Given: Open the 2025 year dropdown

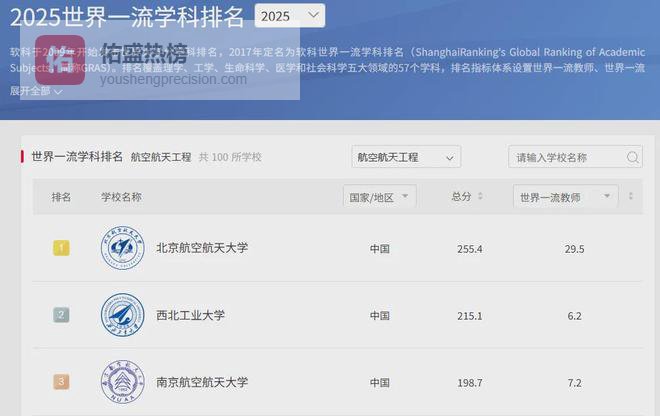Looking at the screenshot, I should pyautogui.click(x=289, y=16).
